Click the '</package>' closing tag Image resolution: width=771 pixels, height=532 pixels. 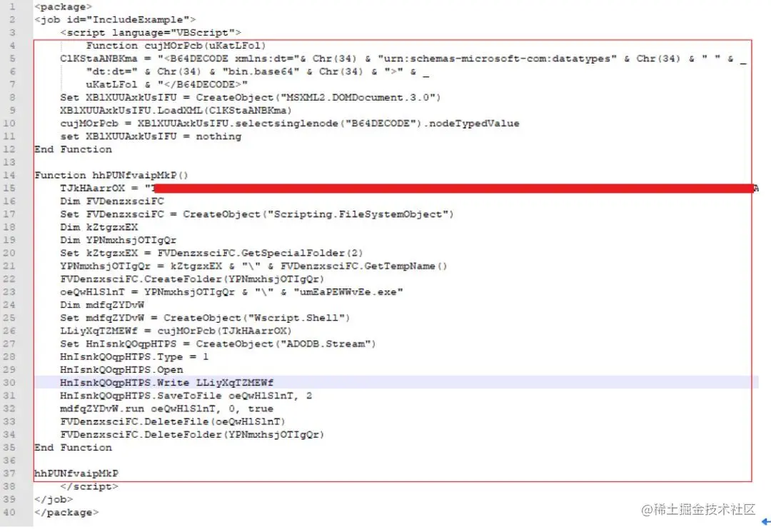[x=66, y=512]
